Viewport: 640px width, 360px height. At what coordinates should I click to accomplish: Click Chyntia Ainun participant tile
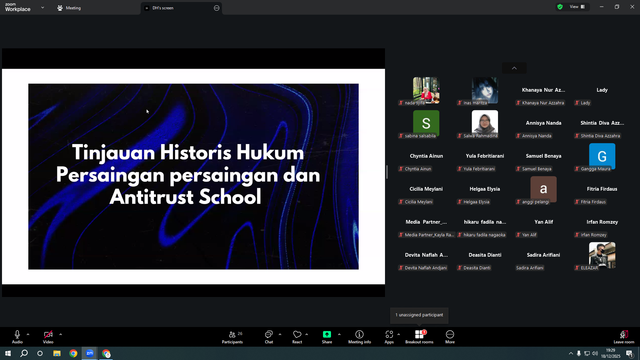pyautogui.click(x=426, y=158)
